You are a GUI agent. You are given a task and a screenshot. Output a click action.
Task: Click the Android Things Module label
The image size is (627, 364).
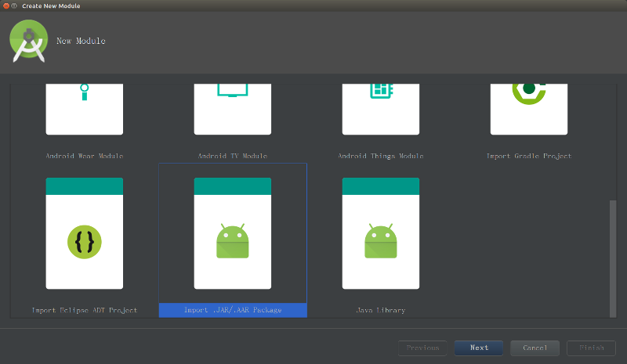click(381, 156)
